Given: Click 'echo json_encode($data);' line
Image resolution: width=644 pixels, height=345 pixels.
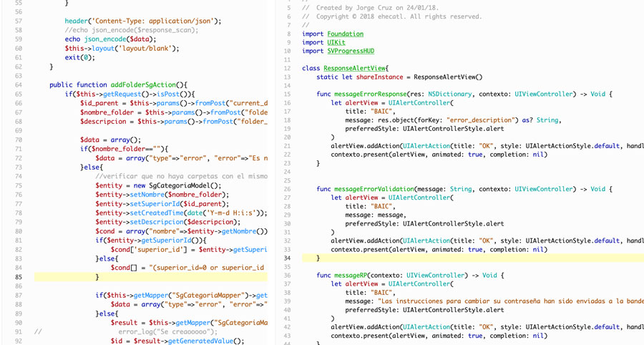Looking at the screenshot, I should 110,39.
